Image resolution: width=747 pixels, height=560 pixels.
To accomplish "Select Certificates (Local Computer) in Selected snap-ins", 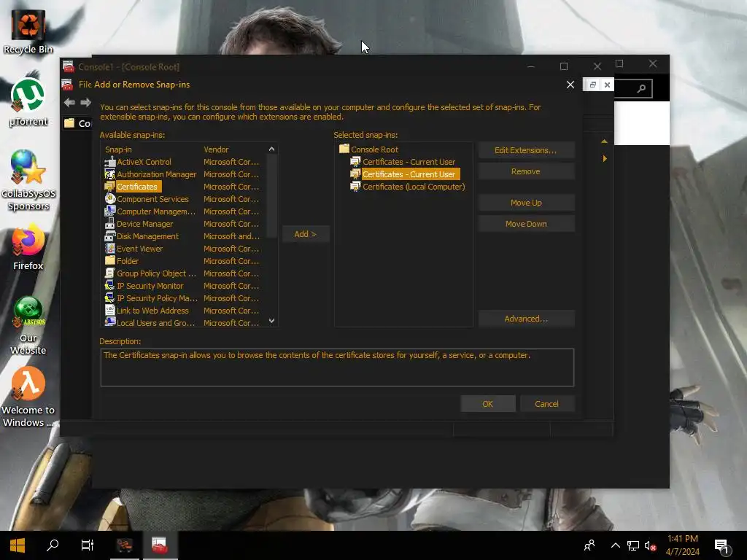I will click(x=414, y=187).
